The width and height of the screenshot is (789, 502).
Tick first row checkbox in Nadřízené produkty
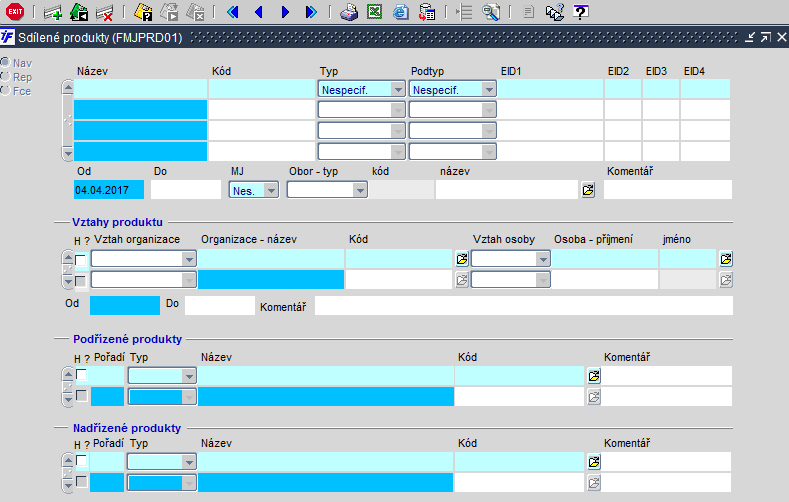tap(82, 461)
